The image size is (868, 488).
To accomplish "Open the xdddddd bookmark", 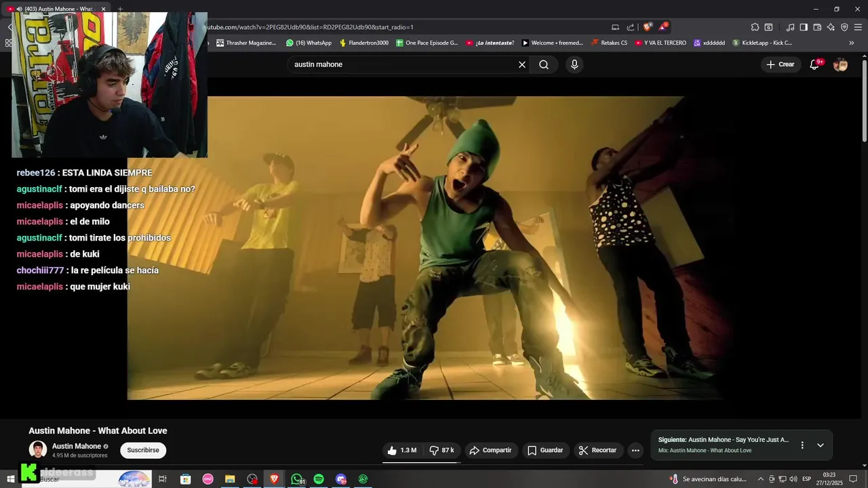I will (709, 43).
